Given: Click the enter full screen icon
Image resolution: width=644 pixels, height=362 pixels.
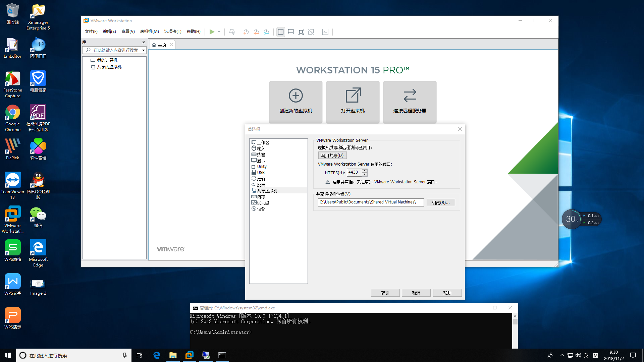Looking at the screenshot, I should [301, 32].
